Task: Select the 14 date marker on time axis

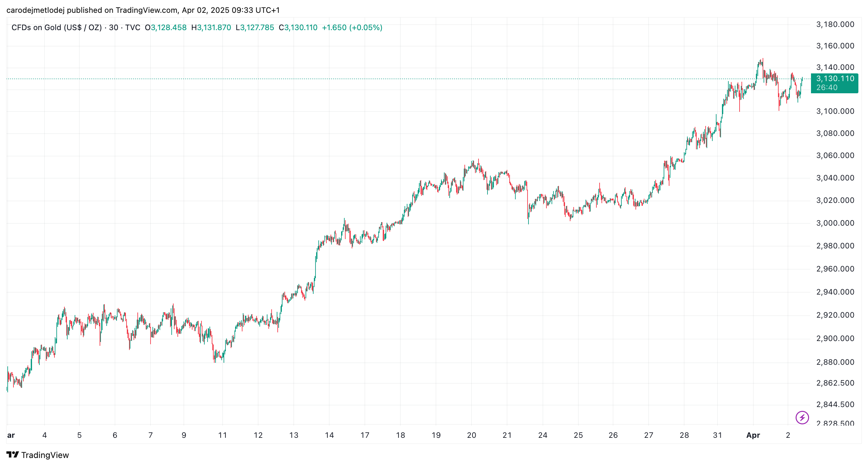Action: pos(329,435)
